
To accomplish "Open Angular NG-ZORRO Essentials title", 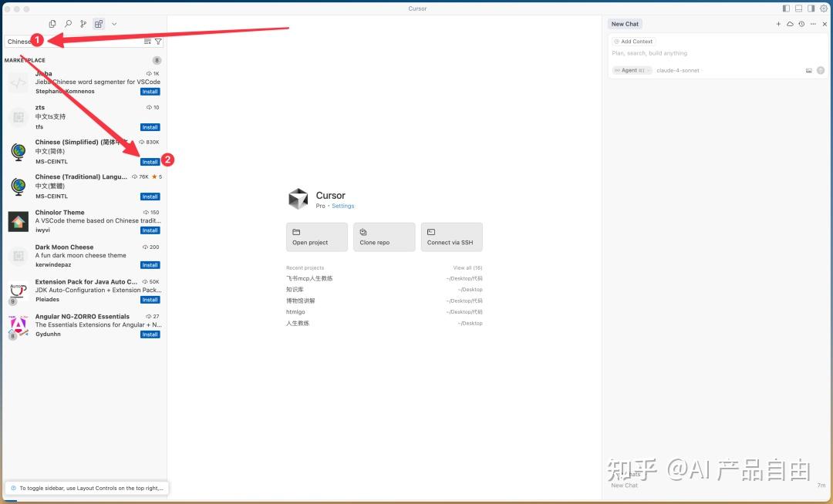I will [x=83, y=317].
